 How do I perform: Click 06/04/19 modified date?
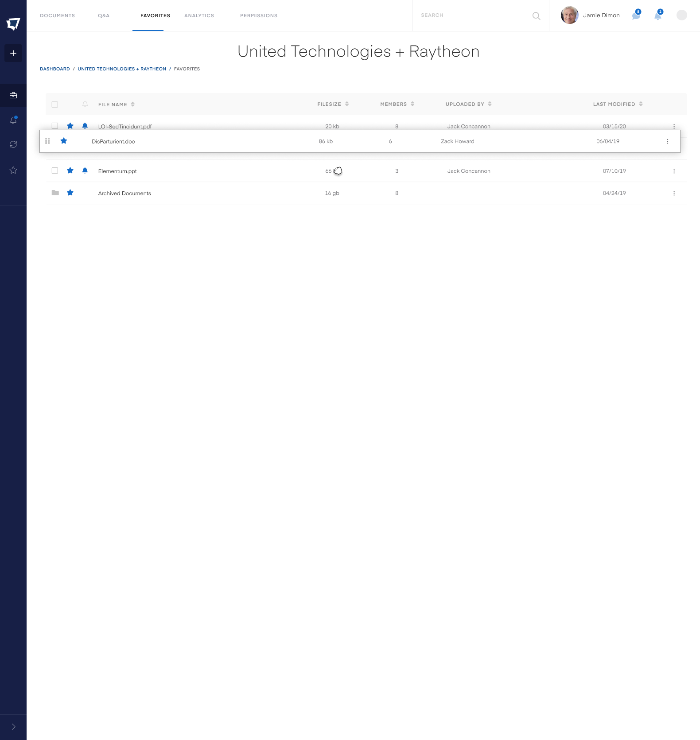point(608,141)
